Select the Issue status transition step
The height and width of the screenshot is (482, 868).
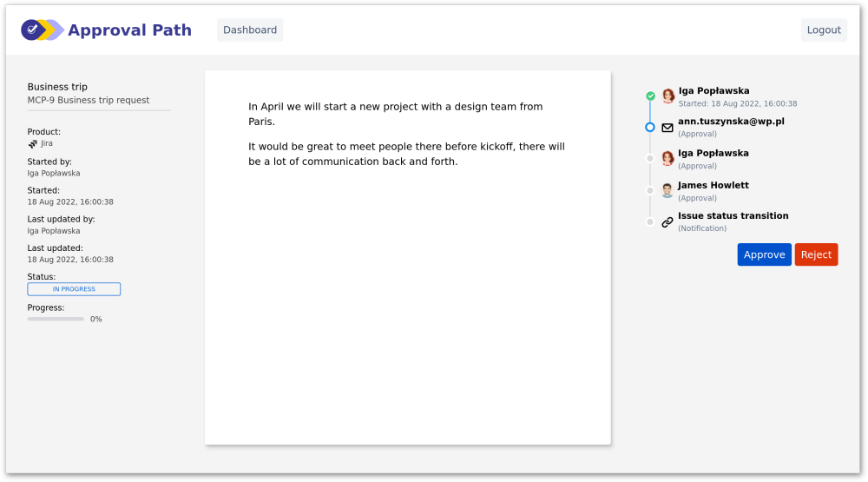pos(733,216)
